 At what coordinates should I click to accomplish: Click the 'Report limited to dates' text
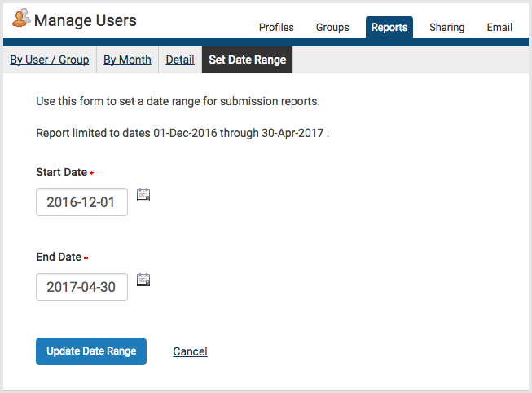tap(182, 133)
